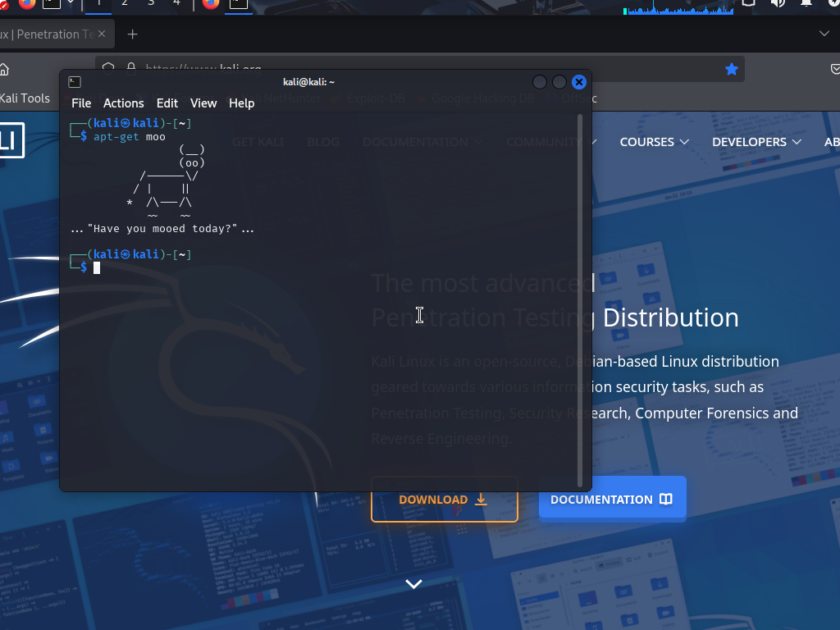Select the Penetration Testing browser tab
The width and height of the screenshot is (840, 630).
48,34
